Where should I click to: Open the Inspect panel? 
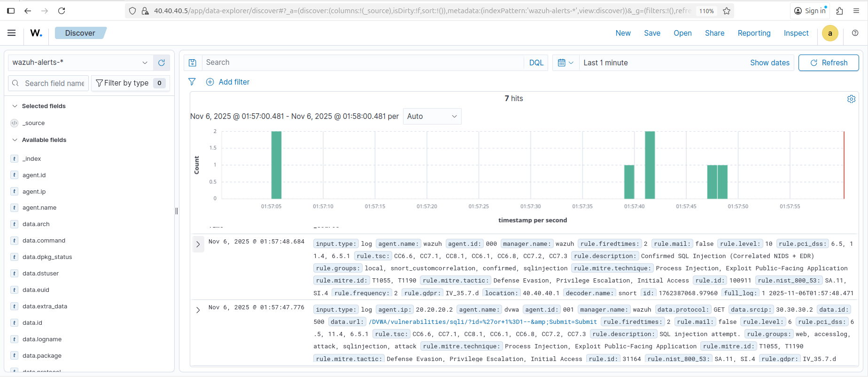coord(796,33)
